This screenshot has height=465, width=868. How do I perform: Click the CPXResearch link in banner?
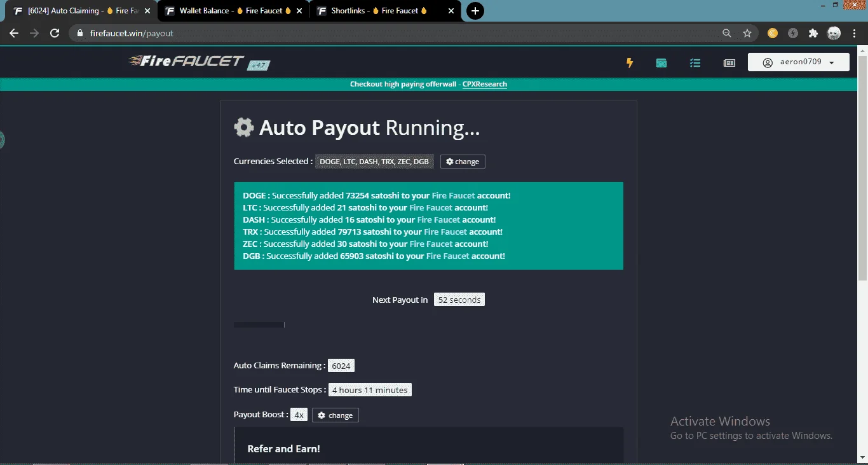tap(485, 84)
